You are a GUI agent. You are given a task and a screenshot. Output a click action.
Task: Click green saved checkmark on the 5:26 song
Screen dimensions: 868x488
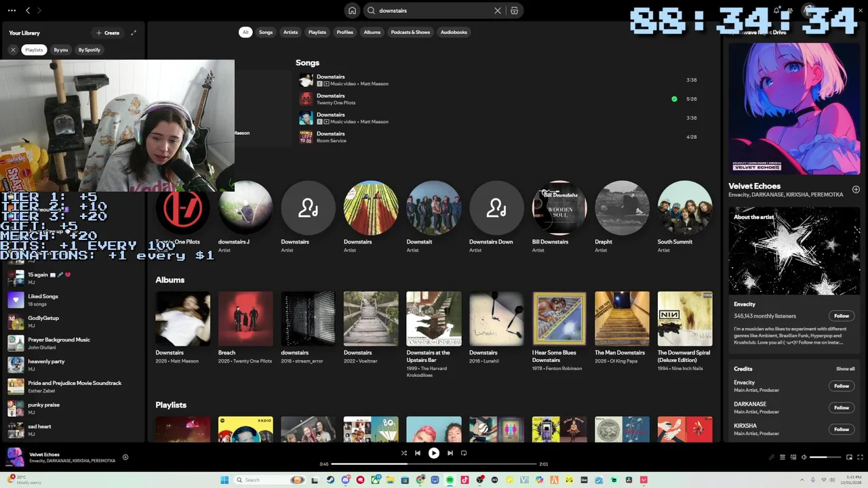point(674,99)
